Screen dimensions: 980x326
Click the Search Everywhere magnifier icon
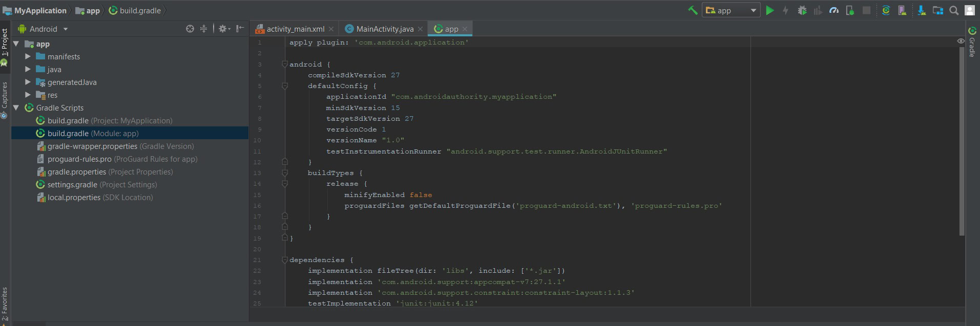954,10
